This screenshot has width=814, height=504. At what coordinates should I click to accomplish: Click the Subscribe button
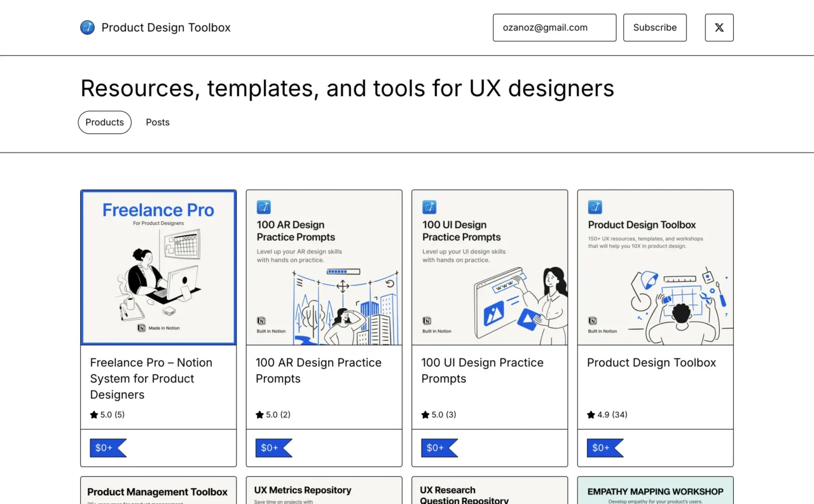click(x=654, y=27)
